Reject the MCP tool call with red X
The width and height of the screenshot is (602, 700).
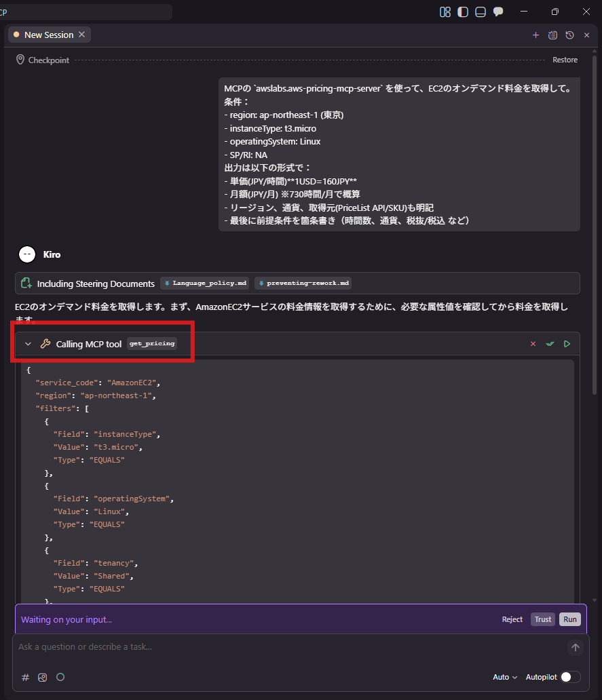click(x=533, y=344)
